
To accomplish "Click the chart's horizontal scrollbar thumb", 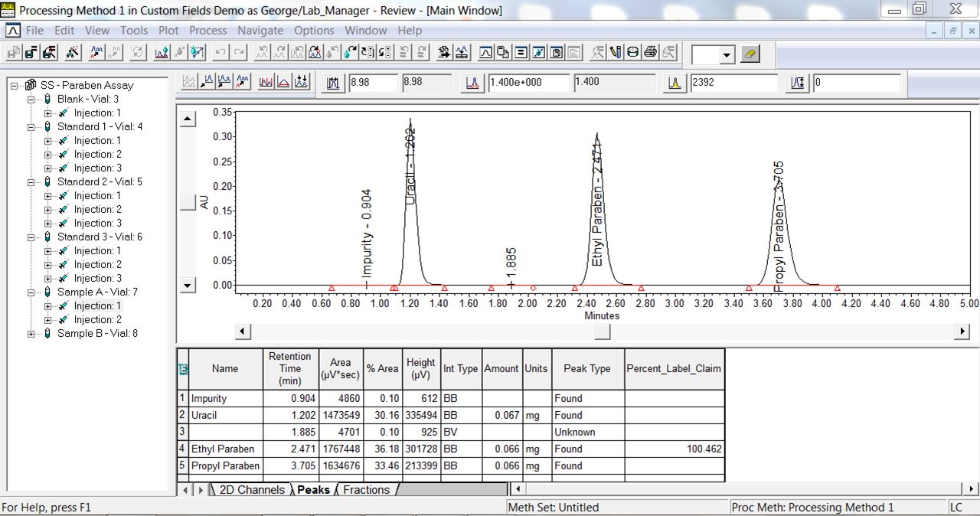I will pos(603,331).
